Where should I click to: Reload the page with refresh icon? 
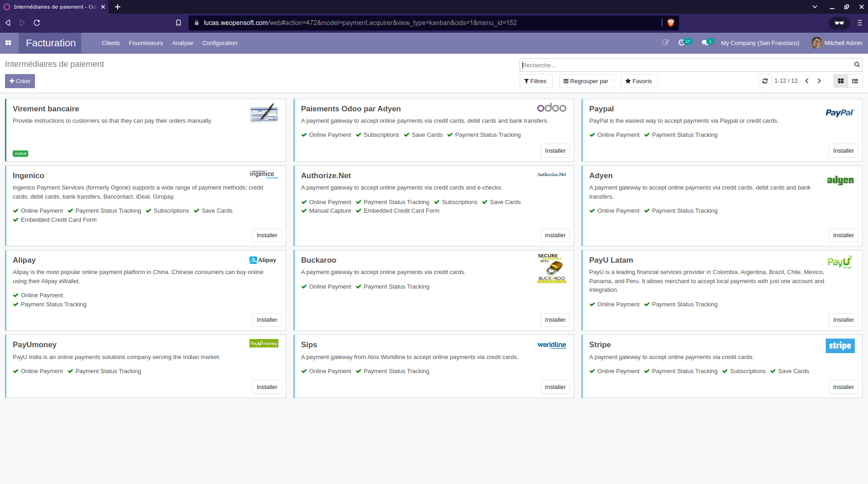[37, 23]
